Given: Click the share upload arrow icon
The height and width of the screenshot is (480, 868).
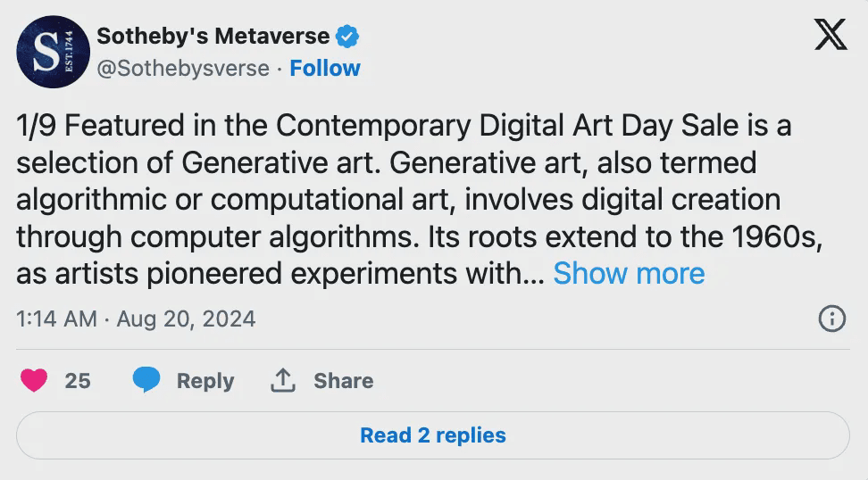Looking at the screenshot, I should click(x=282, y=381).
